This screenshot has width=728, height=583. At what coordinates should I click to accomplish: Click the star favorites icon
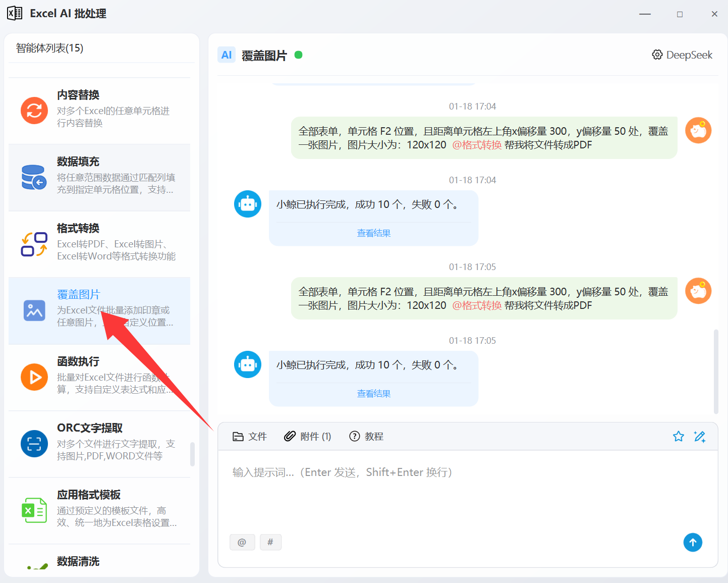[678, 437]
